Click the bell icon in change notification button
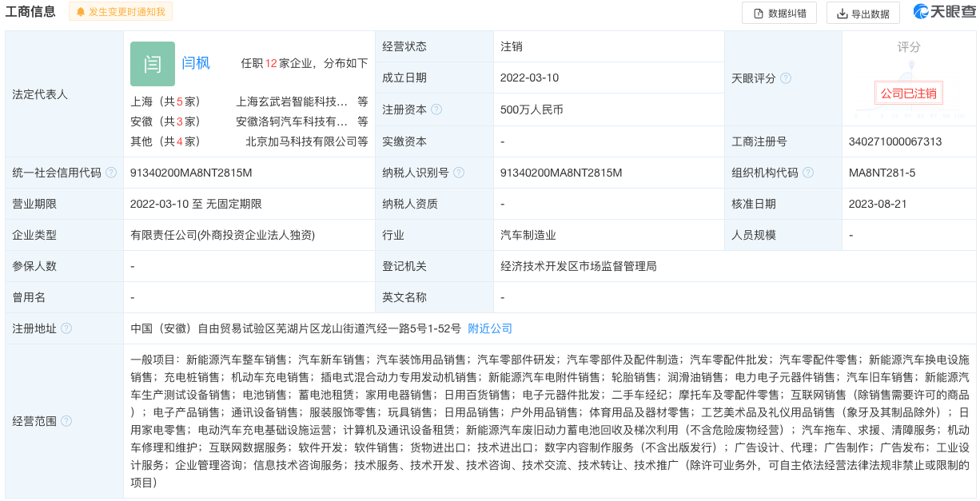Viewport: 980px width, 501px height. click(81, 12)
